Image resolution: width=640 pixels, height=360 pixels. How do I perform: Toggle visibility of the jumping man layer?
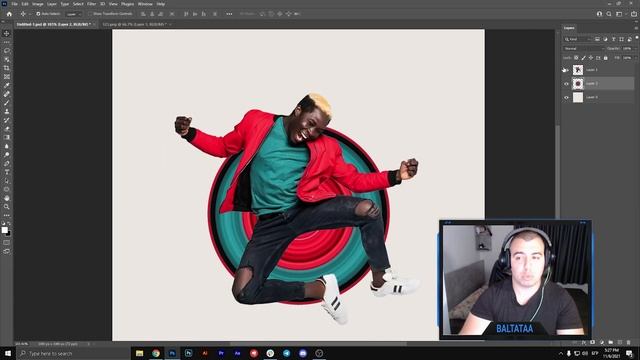(566, 70)
